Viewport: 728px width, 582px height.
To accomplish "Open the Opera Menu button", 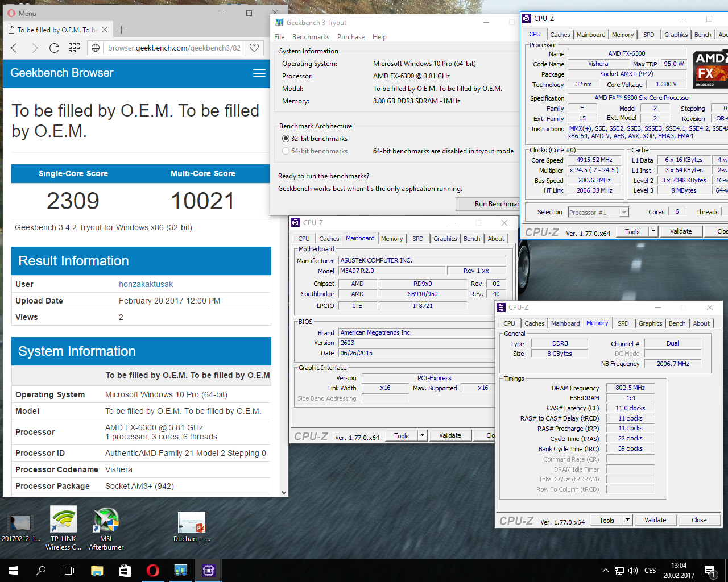I will (x=22, y=13).
